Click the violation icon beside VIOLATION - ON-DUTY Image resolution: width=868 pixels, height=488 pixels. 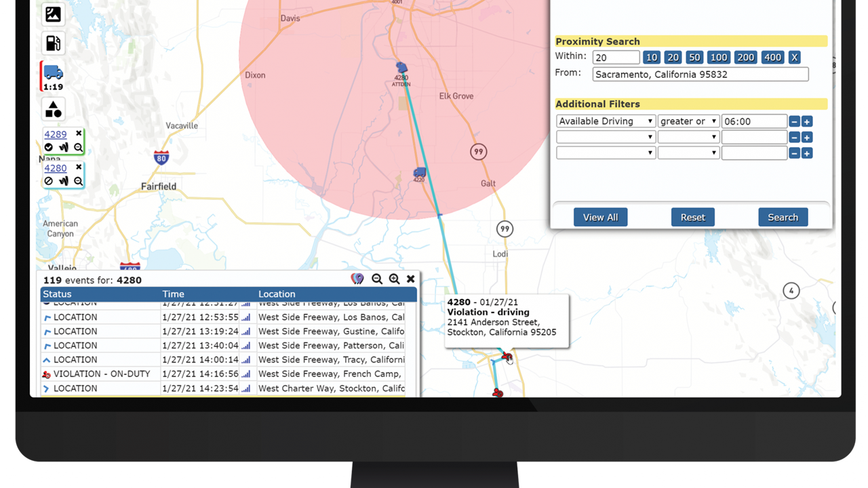coord(47,374)
